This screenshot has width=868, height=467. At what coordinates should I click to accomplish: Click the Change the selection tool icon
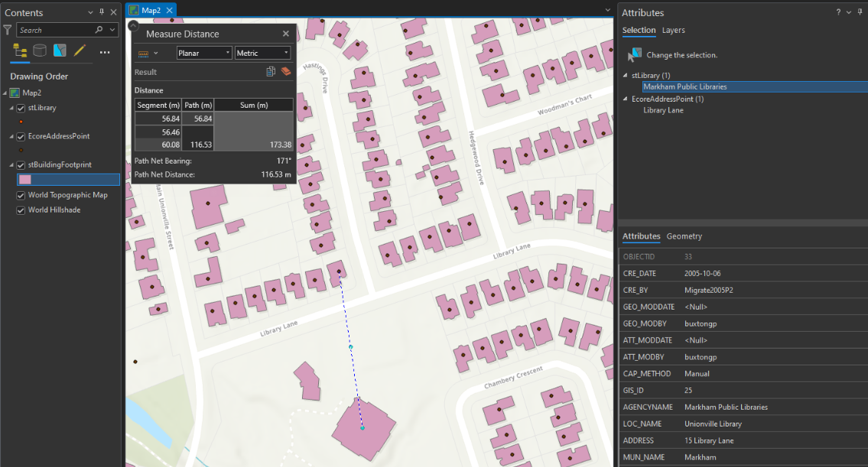point(634,55)
